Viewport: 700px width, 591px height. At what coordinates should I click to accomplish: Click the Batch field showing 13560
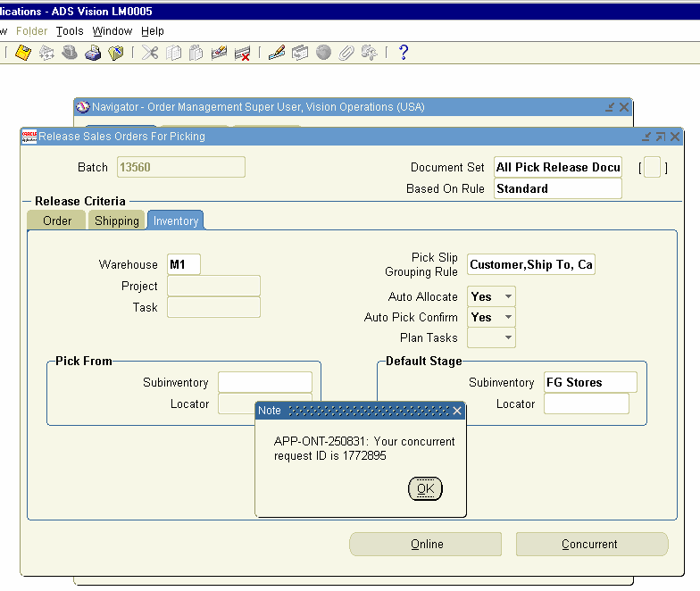(x=180, y=167)
